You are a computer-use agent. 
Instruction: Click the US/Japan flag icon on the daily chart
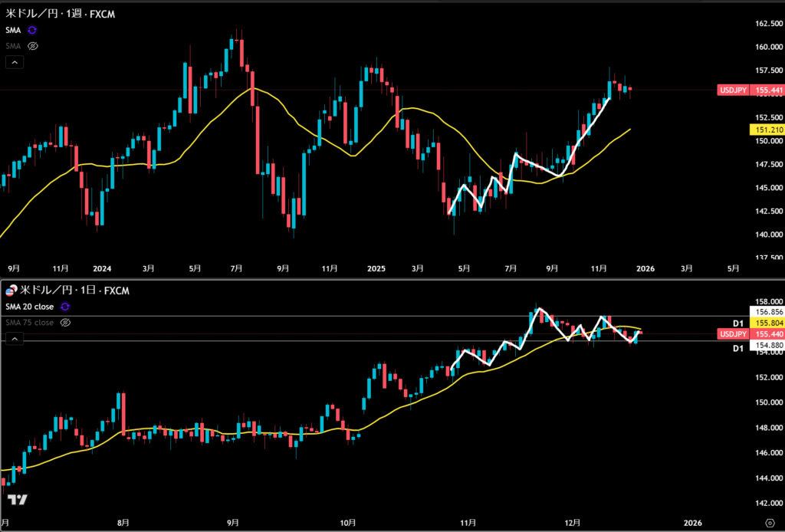(x=11, y=291)
